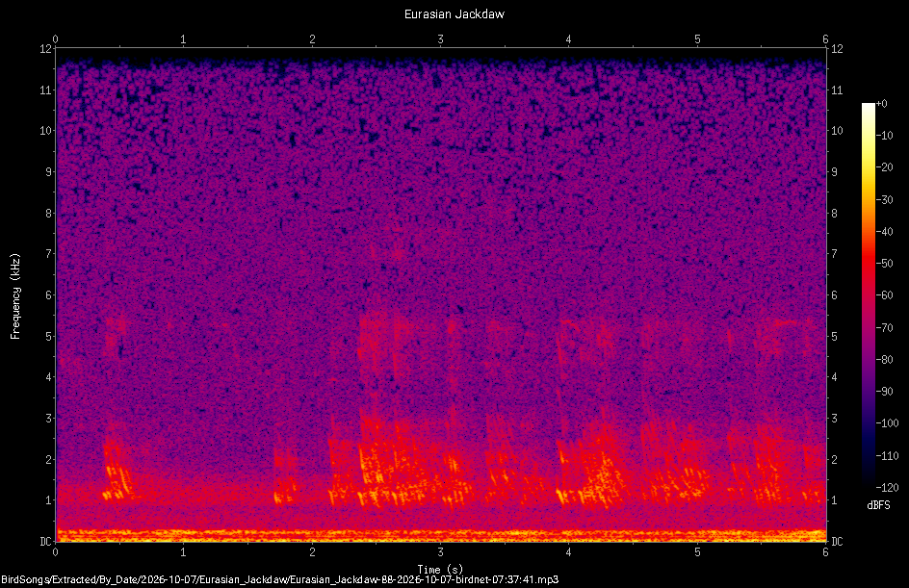Click the "-60" color scale value
This screenshot has width=909, height=588.
[884, 295]
